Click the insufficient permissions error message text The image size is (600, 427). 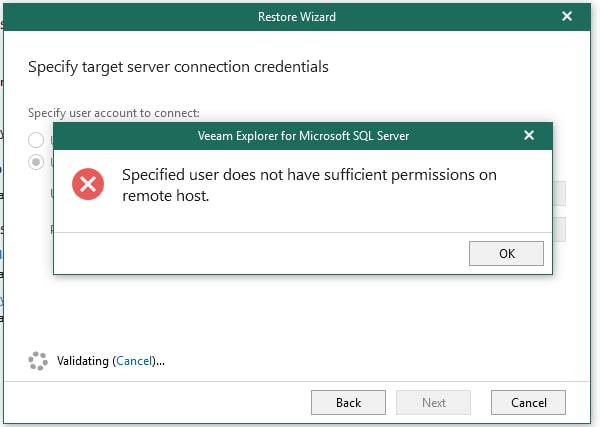tap(309, 185)
